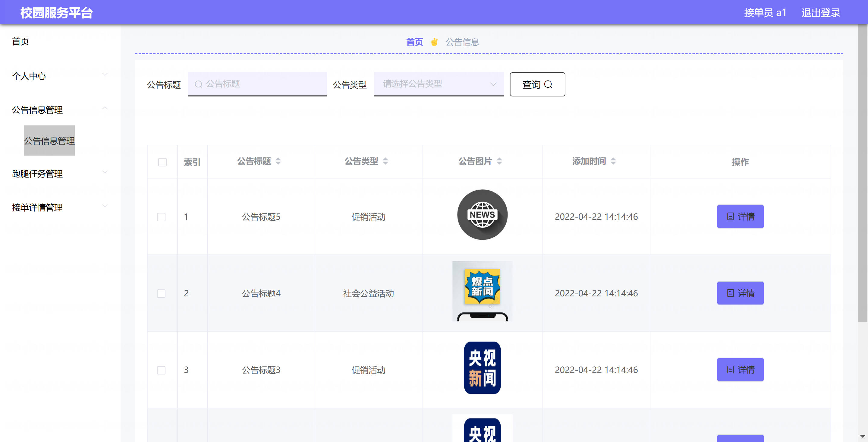868x442 pixels.
Task: Open the 爆点新闻 image thumbnail
Action: 482,291
